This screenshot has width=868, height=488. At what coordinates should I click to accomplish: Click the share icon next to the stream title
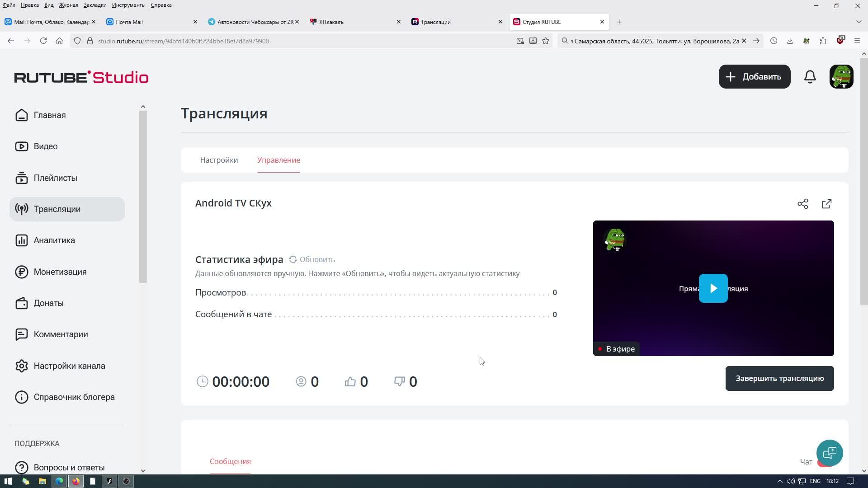click(802, 204)
